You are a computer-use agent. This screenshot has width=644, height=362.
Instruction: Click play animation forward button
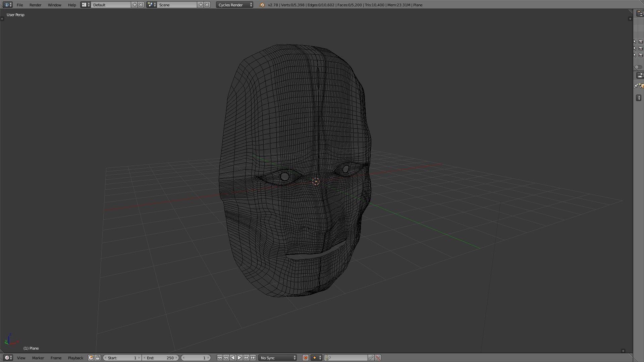tap(239, 358)
